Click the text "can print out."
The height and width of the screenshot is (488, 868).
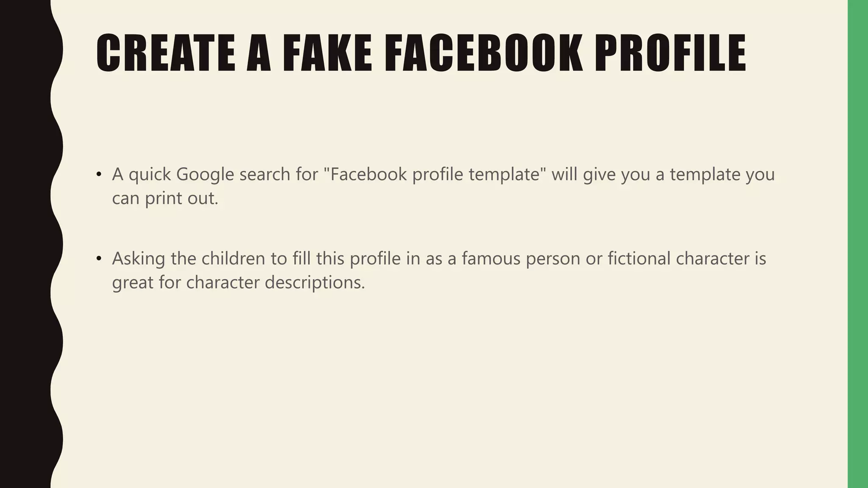click(x=165, y=199)
